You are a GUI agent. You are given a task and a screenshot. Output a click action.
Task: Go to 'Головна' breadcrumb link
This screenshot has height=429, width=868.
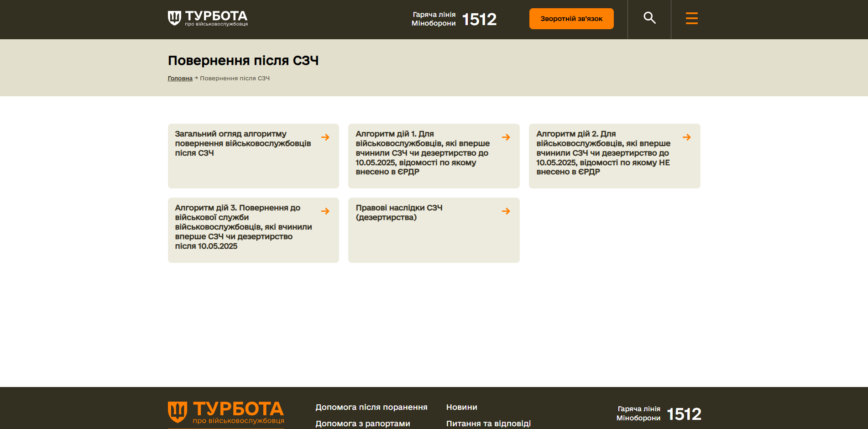pyautogui.click(x=180, y=78)
